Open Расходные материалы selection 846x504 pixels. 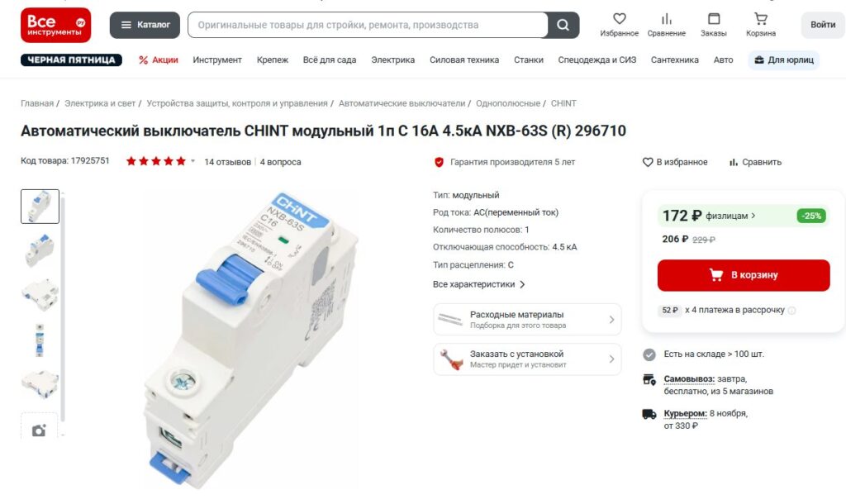(x=527, y=320)
